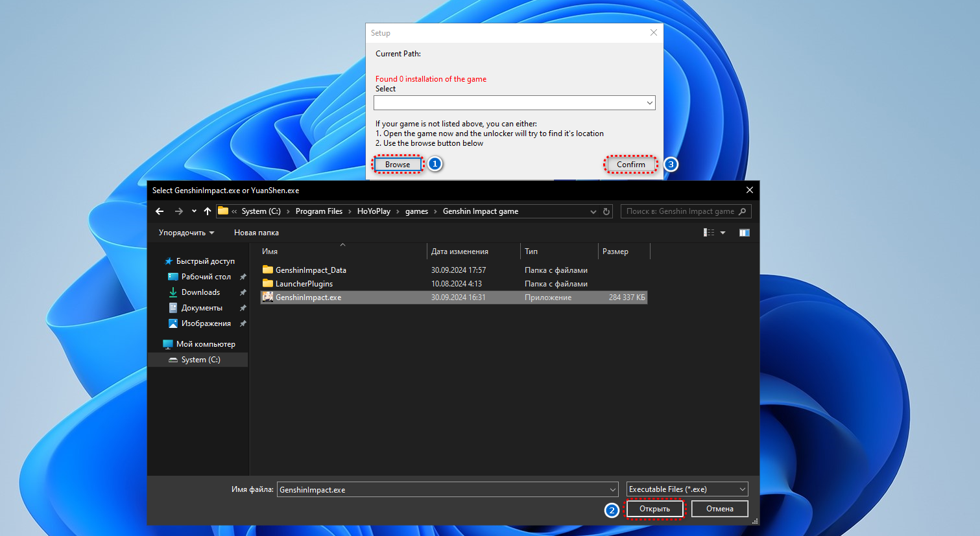Sort files by the Тип column
The width and height of the screenshot is (980, 536).
559,251
